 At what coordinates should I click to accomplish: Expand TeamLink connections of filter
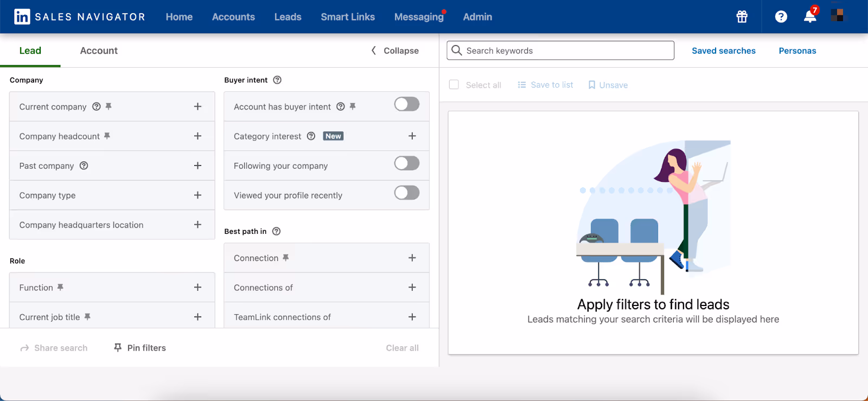tap(412, 316)
